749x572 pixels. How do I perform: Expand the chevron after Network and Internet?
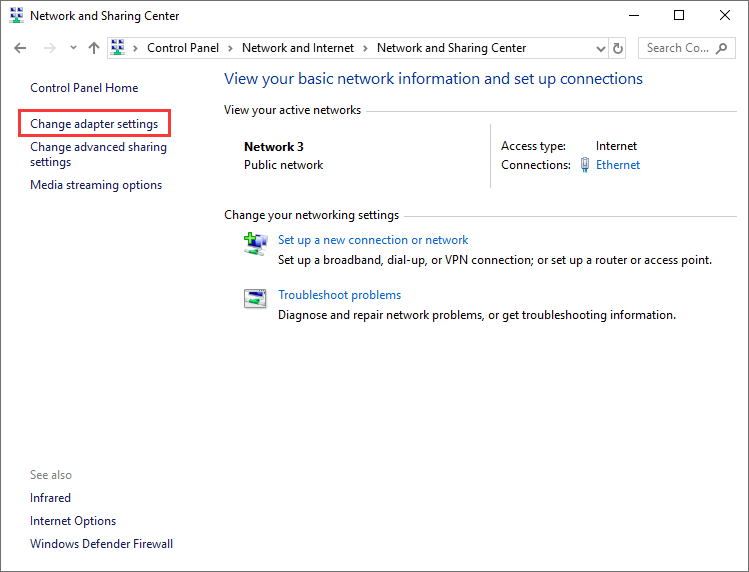point(365,48)
